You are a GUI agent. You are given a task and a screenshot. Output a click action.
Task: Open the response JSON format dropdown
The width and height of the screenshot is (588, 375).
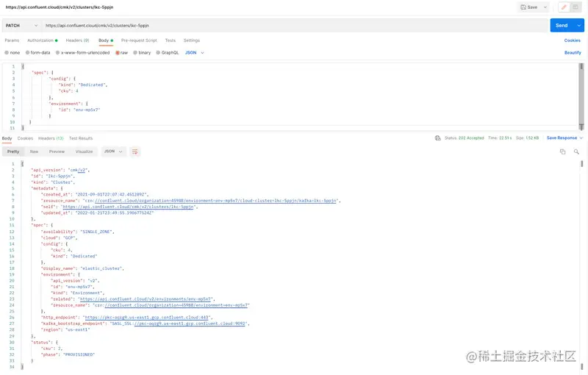pyautogui.click(x=113, y=151)
